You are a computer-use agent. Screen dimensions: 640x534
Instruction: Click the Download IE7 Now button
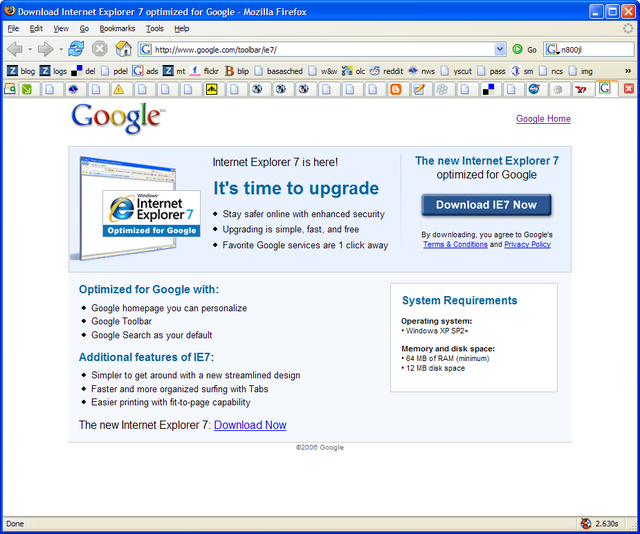(486, 205)
